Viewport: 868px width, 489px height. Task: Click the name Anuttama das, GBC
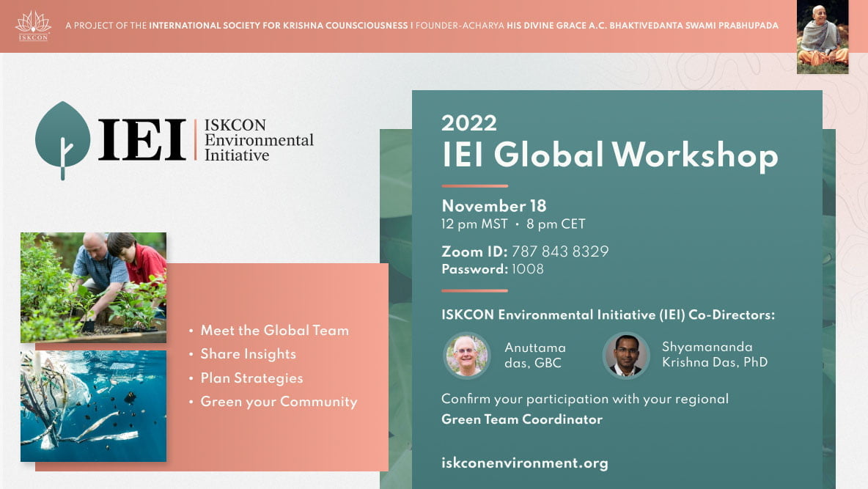point(535,356)
